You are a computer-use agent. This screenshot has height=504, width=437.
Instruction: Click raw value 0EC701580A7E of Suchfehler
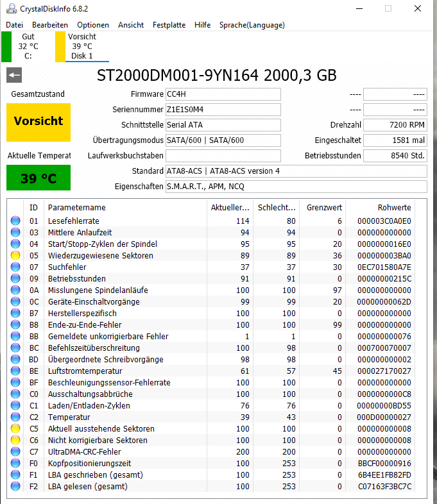pos(384,267)
